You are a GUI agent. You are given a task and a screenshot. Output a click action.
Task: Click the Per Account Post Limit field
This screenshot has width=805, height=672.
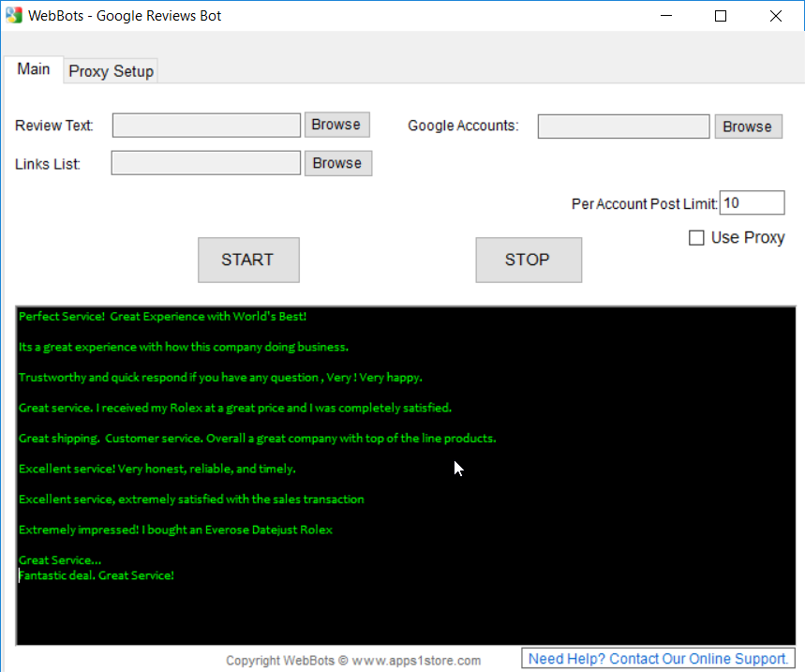pos(753,202)
